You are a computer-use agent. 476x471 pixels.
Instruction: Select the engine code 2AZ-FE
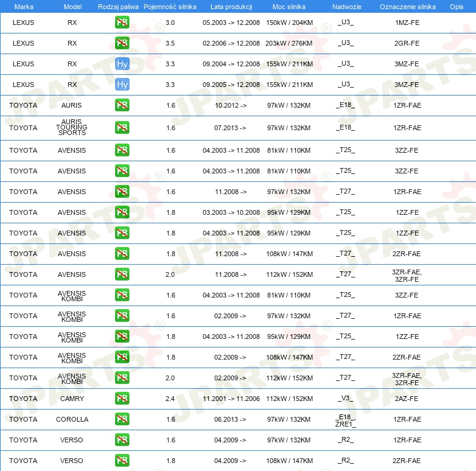pos(407,399)
